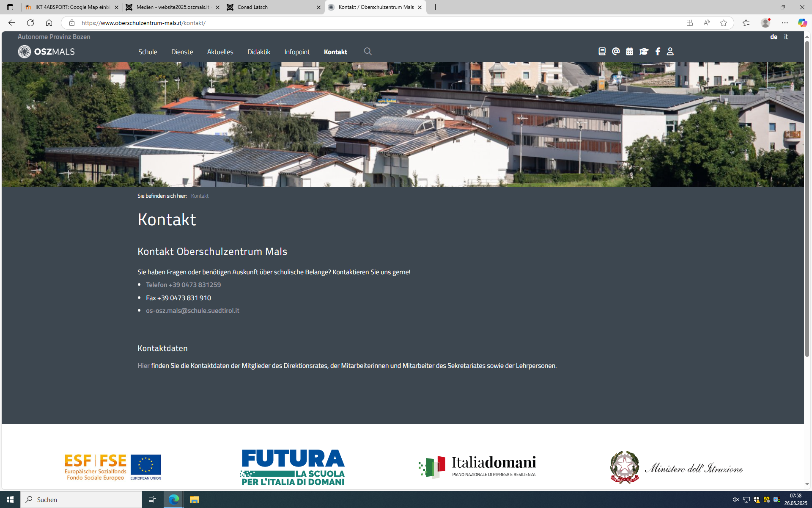Select the German language option
This screenshot has width=812, height=508.
774,37
